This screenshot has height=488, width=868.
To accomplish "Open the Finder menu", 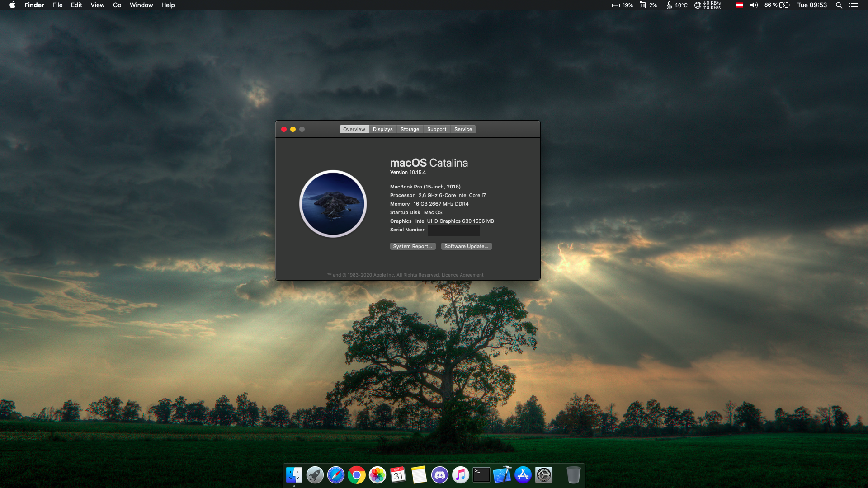I will point(34,5).
